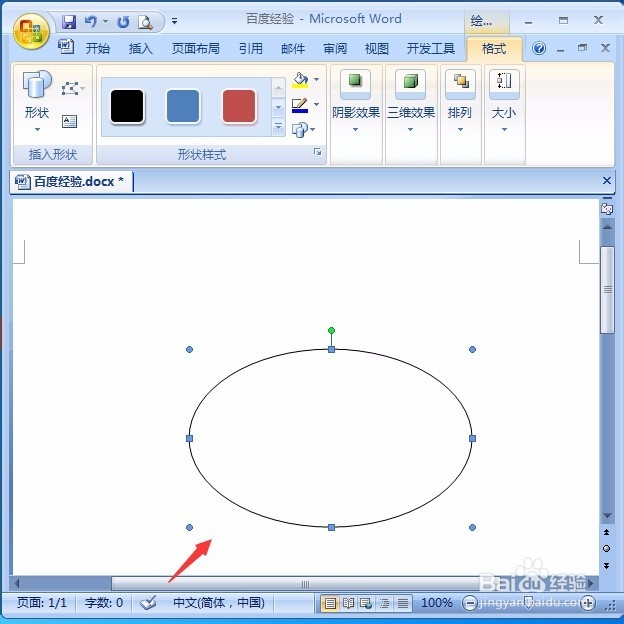Click the shape fill paint bucket
Image resolution: width=624 pixels, height=624 pixels.
click(300, 80)
